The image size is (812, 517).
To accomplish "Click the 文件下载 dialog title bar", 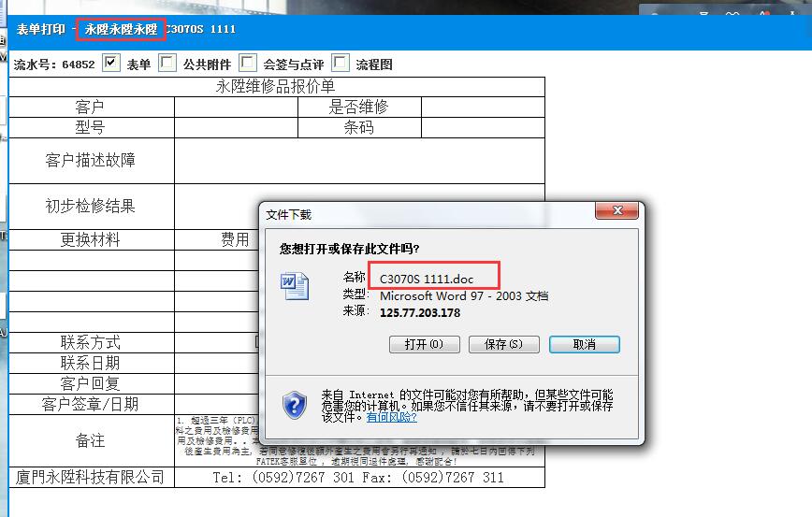I will click(421, 214).
